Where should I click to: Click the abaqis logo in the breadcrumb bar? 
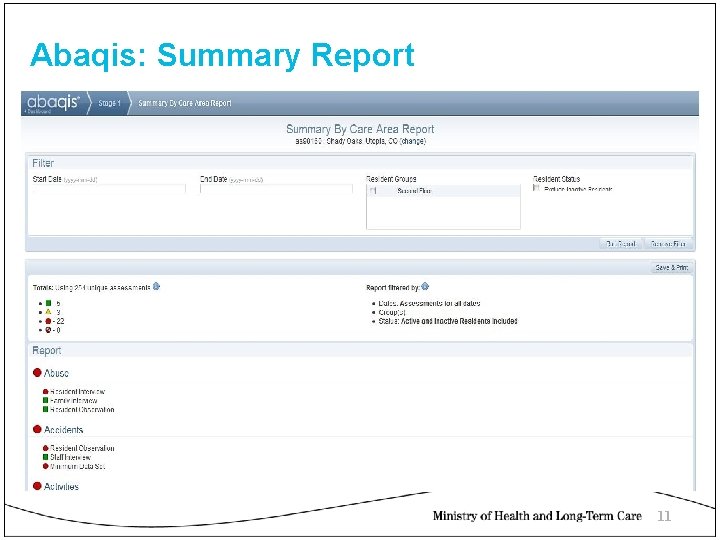pos(53,102)
